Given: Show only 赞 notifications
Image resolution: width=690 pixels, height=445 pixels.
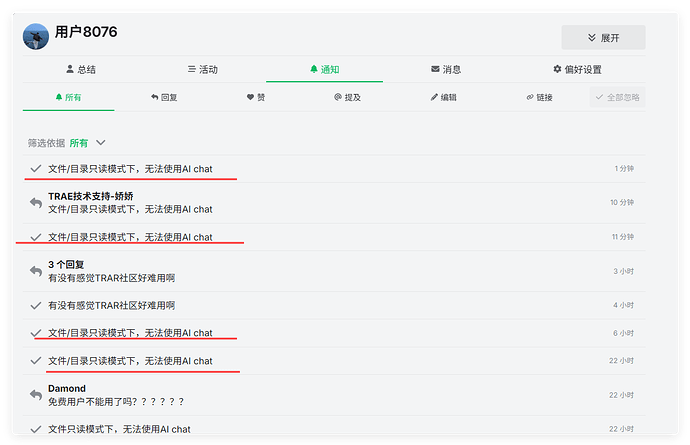Looking at the screenshot, I should (x=256, y=97).
